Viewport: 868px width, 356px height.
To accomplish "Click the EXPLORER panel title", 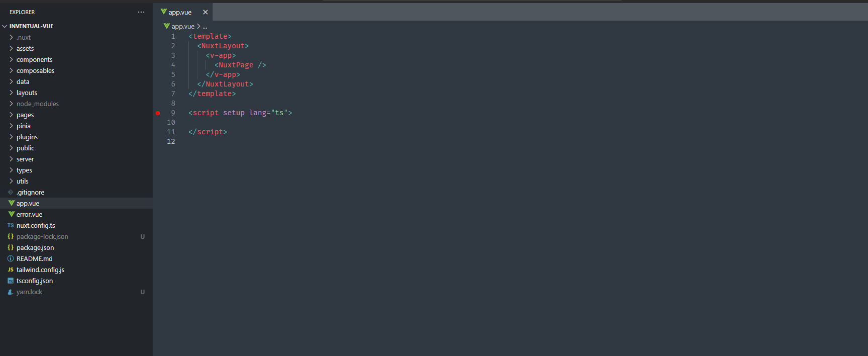I will coord(22,12).
